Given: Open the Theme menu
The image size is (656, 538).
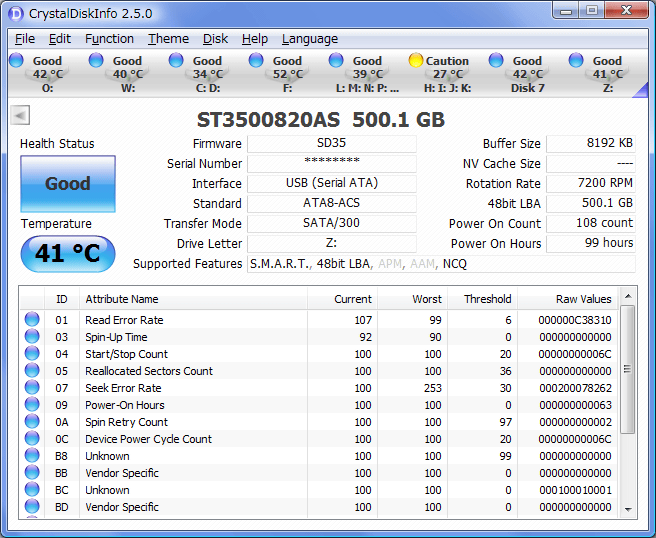Looking at the screenshot, I should (x=168, y=39).
